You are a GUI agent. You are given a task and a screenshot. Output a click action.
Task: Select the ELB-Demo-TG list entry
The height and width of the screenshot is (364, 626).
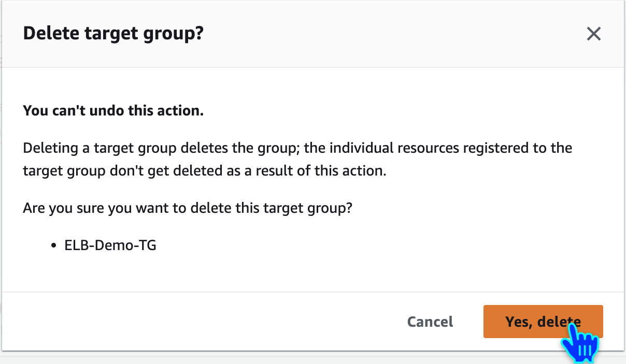pos(110,245)
